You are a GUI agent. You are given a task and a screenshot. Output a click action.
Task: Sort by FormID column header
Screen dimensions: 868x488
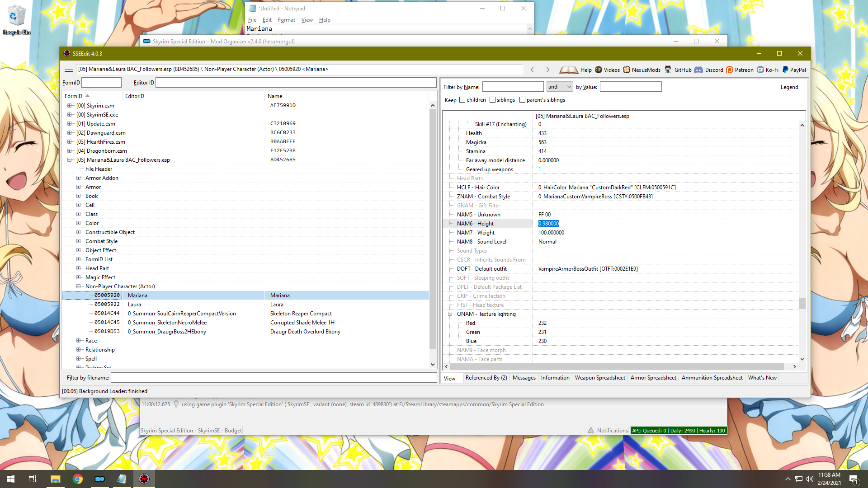pyautogui.click(x=92, y=96)
